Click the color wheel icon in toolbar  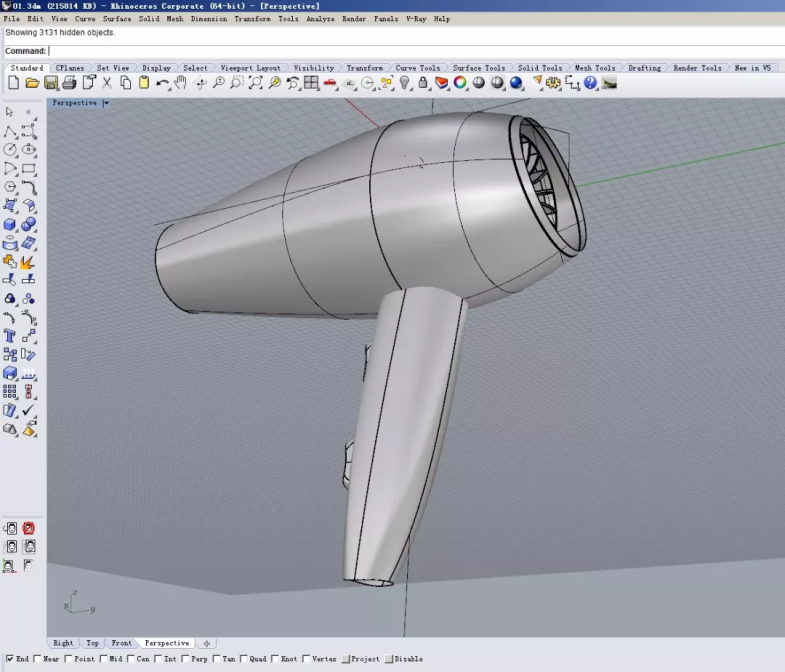pos(460,83)
